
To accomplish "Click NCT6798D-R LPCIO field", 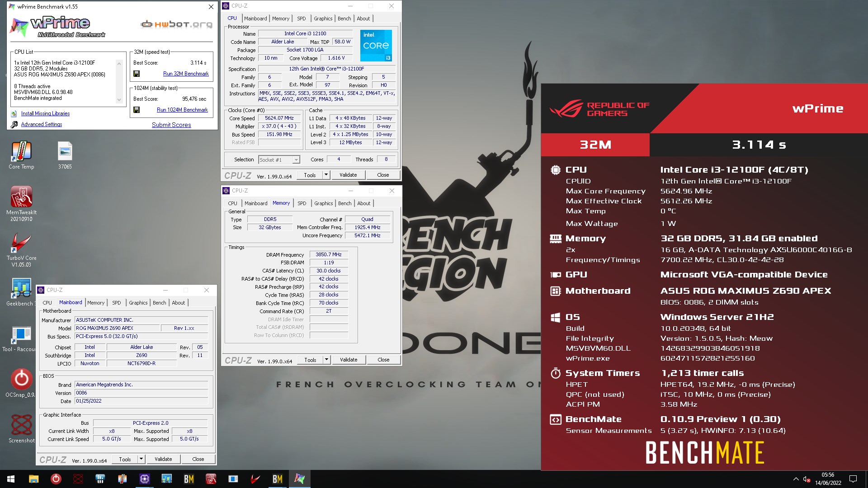I will tap(142, 364).
